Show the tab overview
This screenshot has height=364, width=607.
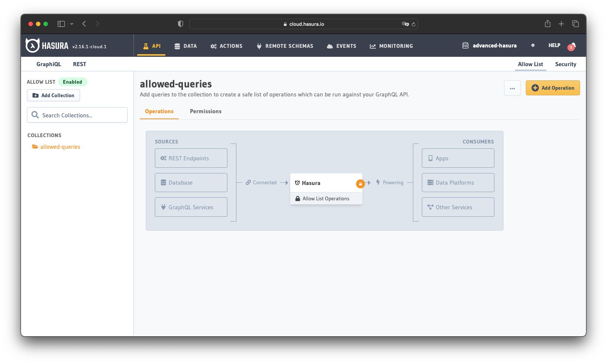point(576,24)
